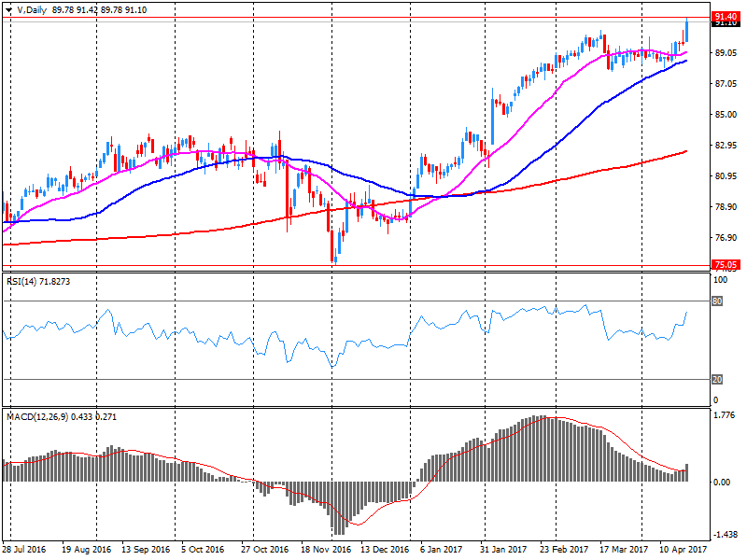
Task: Select the RSI 80 level label
Action: coord(719,301)
